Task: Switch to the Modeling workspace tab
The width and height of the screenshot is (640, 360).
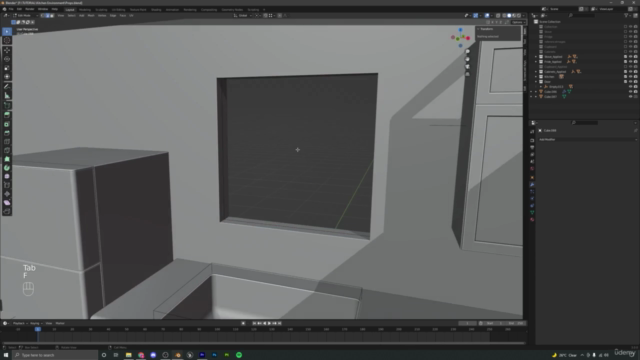Action: point(85,9)
